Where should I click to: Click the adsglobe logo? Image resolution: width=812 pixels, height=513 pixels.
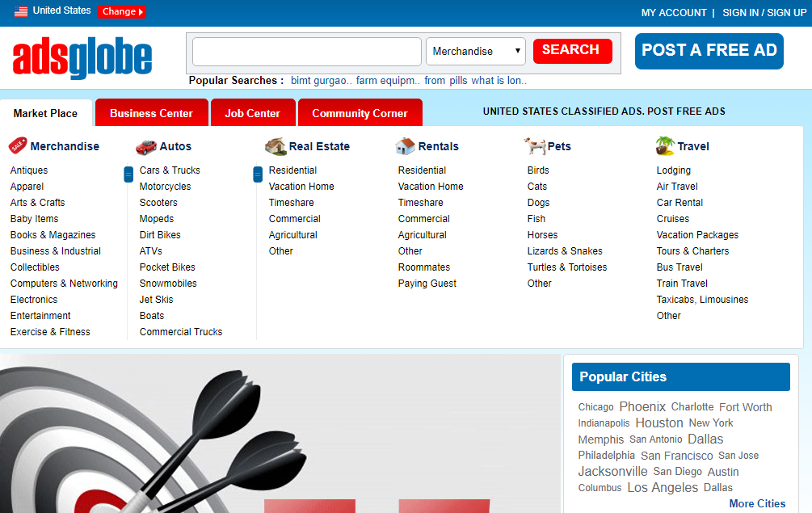pyautogui.click(x=82, y=58)
